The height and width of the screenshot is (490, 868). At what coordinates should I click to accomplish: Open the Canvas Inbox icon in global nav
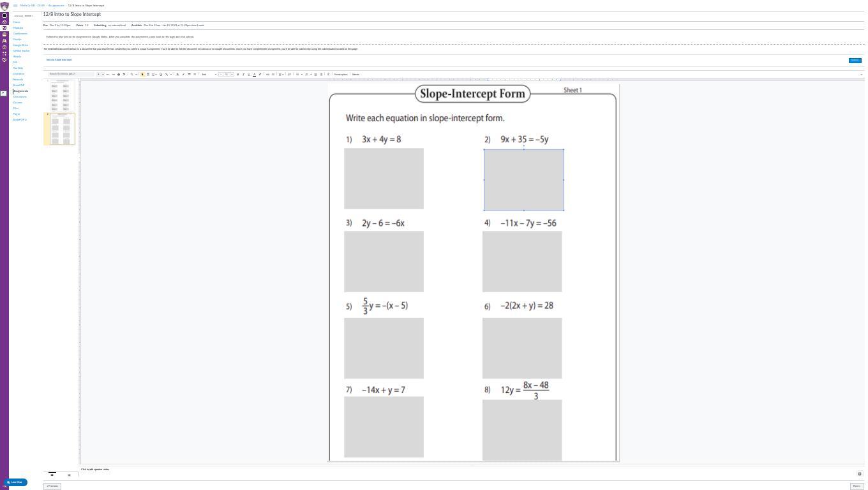(4, 41)
